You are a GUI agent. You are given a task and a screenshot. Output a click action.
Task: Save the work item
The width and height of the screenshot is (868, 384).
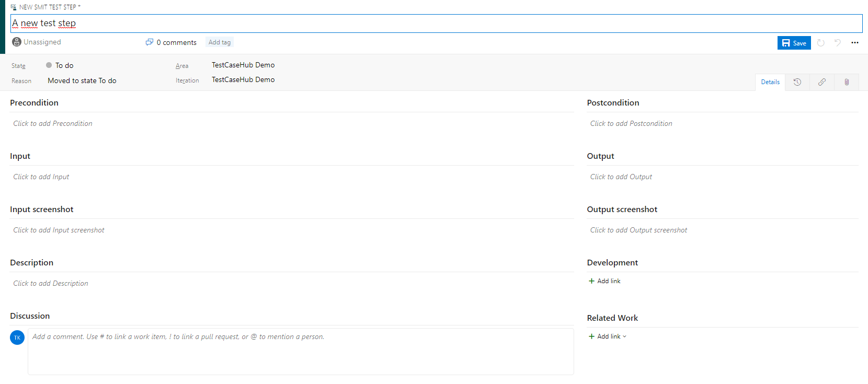(x=794, y=43)
